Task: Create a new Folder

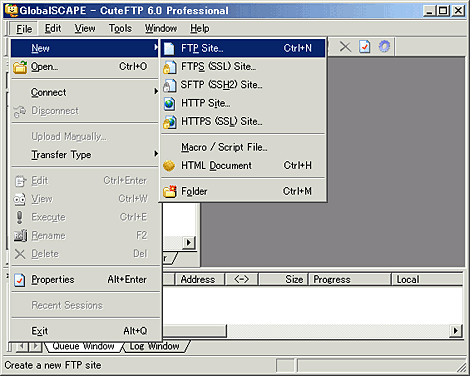Action: (243, 191)
